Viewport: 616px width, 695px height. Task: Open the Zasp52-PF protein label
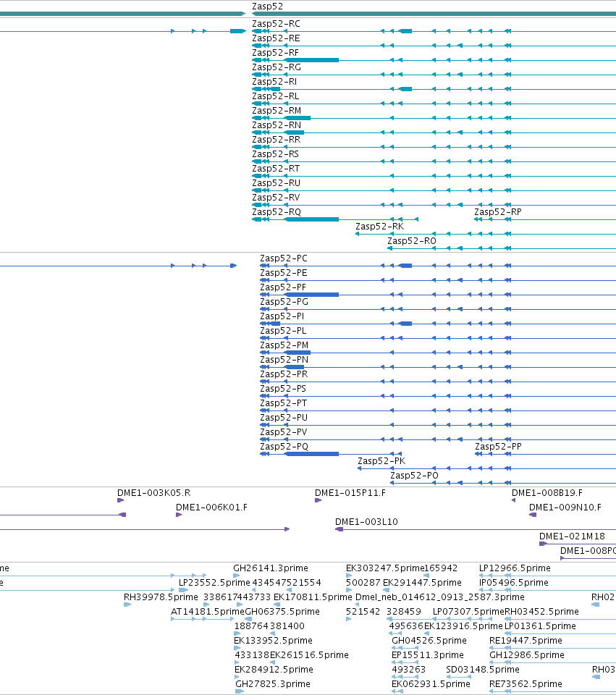coord(283,287)
